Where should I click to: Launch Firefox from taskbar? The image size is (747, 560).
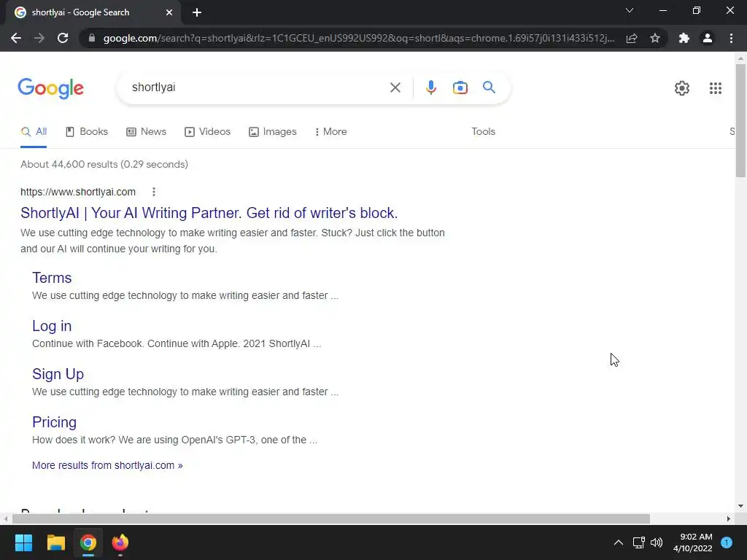point(120,542)
